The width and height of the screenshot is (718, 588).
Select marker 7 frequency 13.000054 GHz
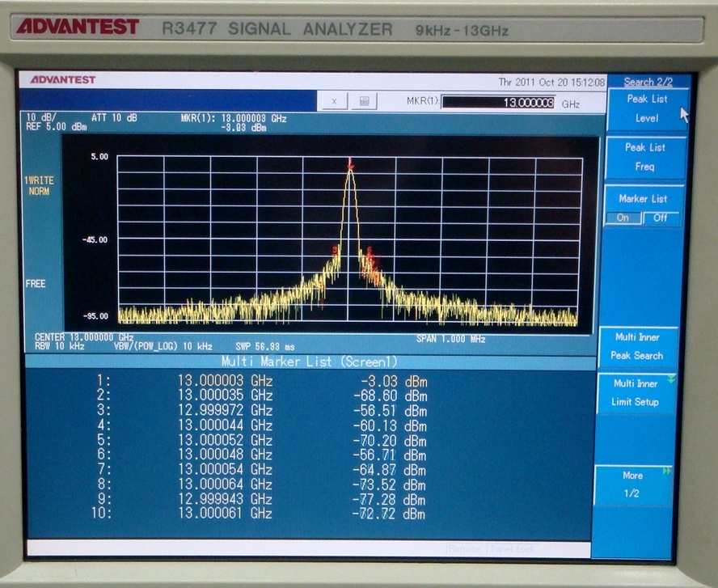[x=226, y=469]
